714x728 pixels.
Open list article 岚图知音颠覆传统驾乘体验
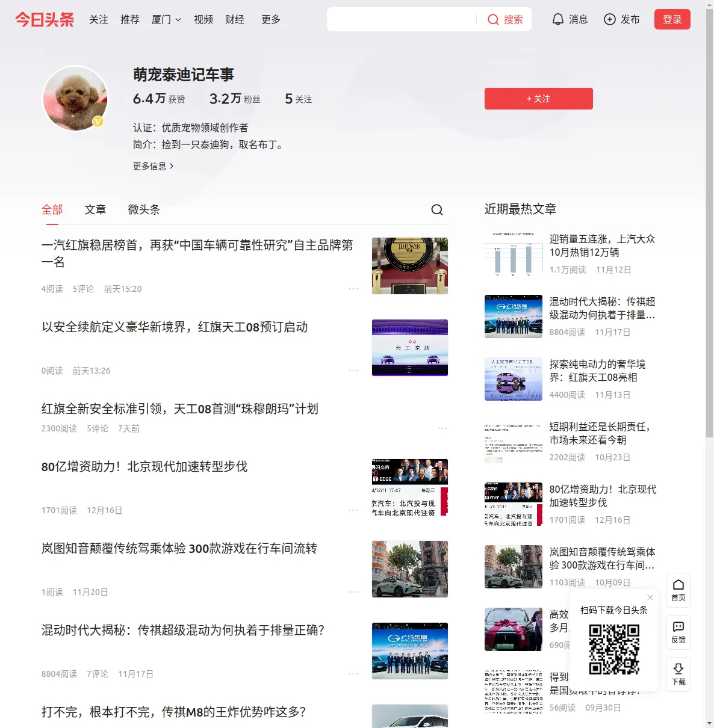pos(179,548)
